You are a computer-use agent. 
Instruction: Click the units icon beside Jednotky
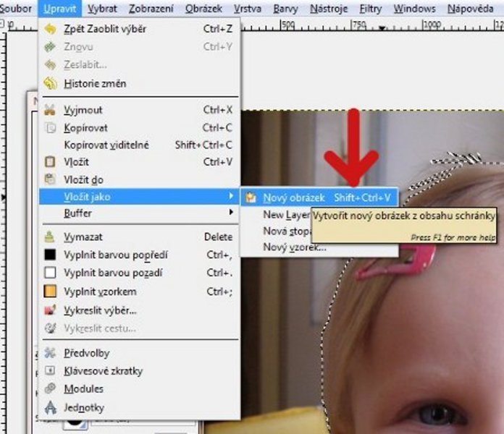point(50,407)
